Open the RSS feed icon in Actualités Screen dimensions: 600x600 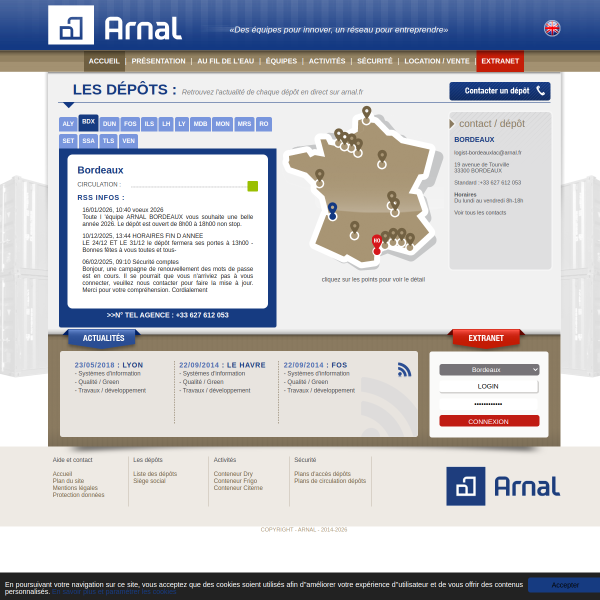point(404,369)
